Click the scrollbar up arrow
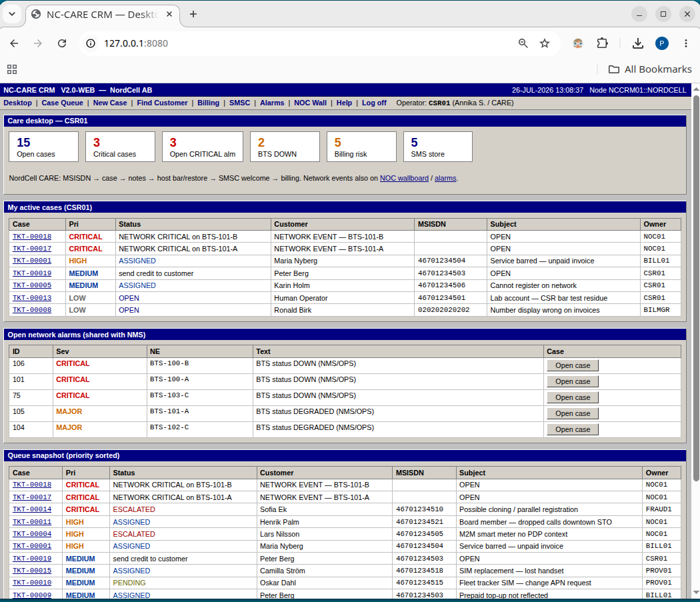This screenshot has width=700, height=602. (x=696, y=89)
